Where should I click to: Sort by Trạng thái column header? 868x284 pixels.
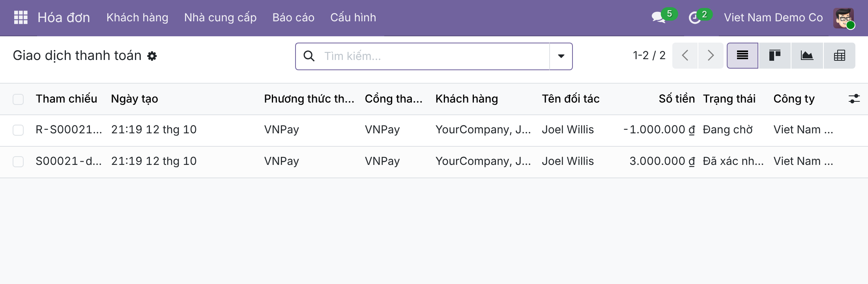coord(729,99)
